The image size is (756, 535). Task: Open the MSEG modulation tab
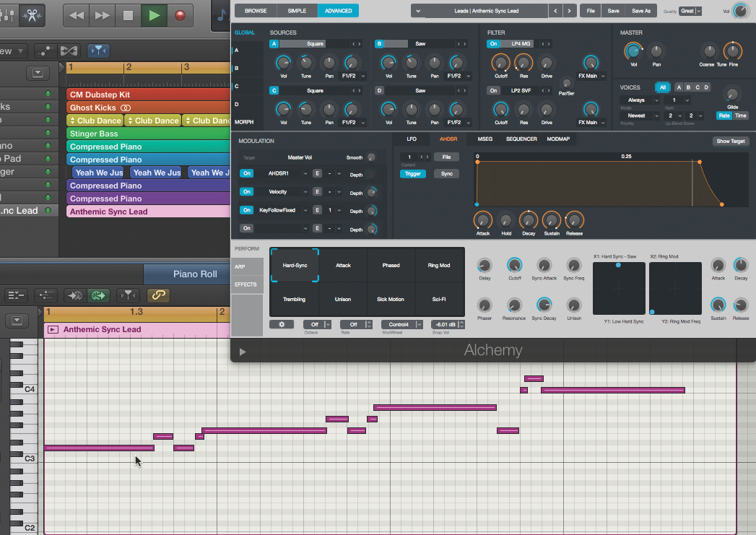click(x=485, y=139)
